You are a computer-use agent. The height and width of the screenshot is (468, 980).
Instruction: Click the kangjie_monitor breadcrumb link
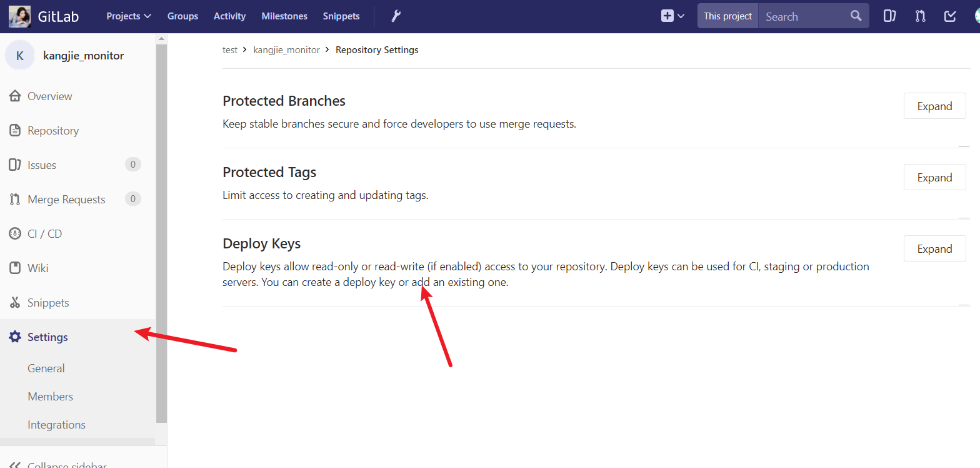tap(286, 50)
